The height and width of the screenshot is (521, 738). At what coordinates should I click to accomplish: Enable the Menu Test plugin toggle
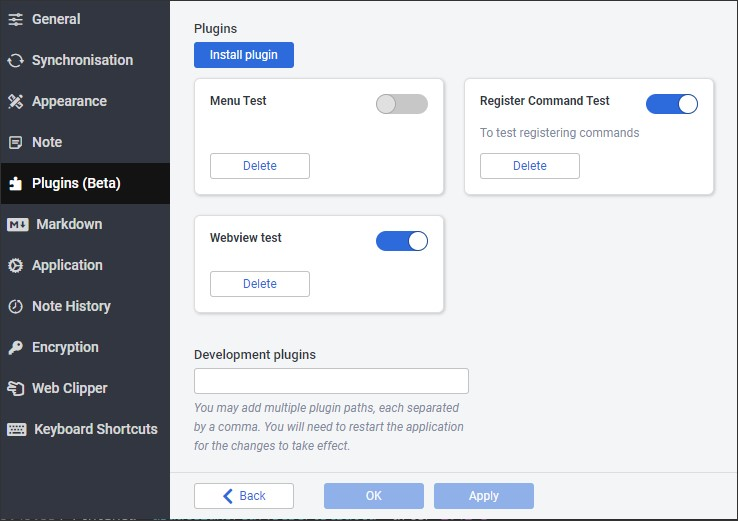(x=401, y=104)
